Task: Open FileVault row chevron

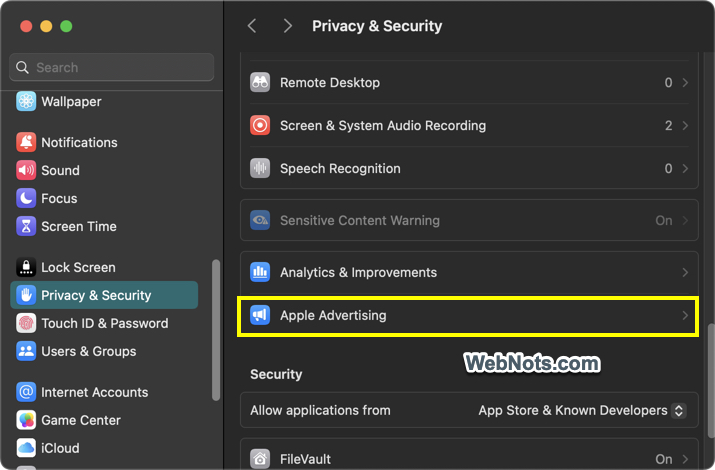Action: click(x=685, y=459)
